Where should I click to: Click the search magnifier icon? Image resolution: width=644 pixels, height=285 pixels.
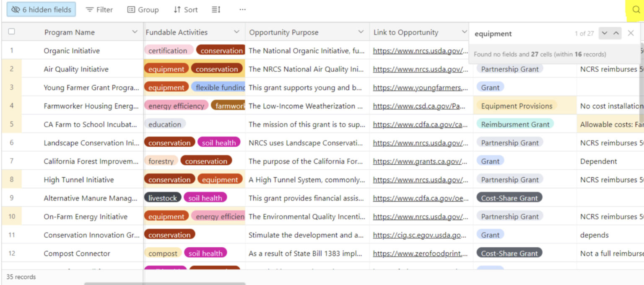(636, 10)
